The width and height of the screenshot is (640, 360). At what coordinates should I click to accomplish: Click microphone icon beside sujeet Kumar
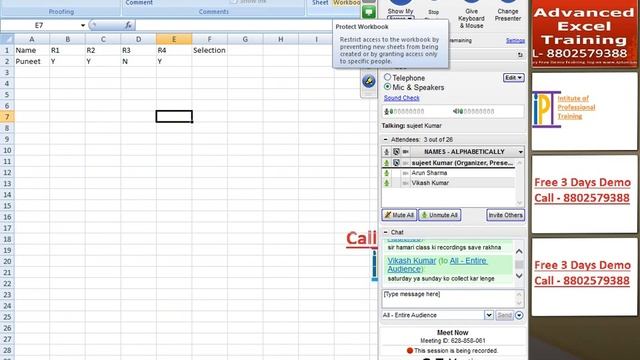click(x=387, y=163)
